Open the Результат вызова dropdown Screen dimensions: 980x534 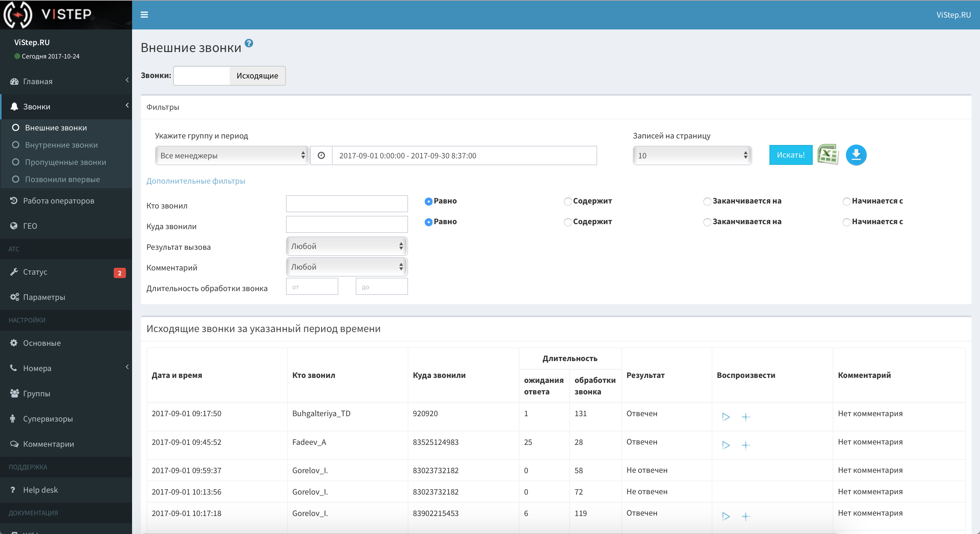pyautogui.click(x=346, y=246)
